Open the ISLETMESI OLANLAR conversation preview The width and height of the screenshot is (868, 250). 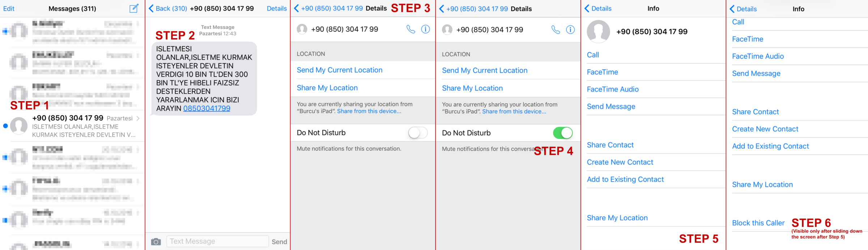(x=84, y=131)
